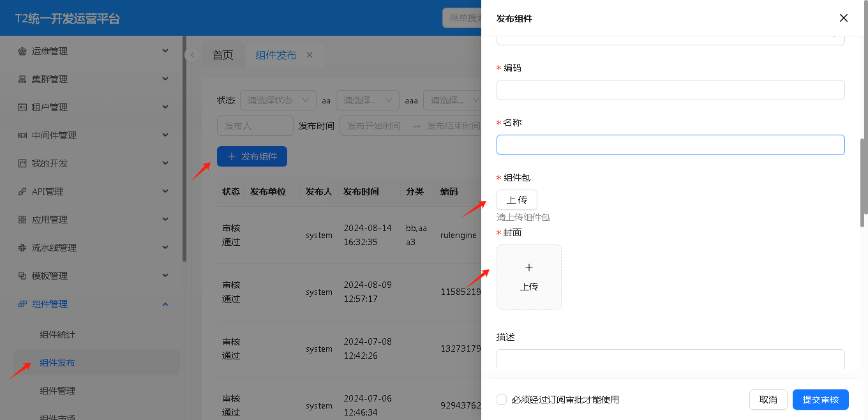Expand the 集群管理 menu chevron
868x420 pixels.
[x=165, y=79]
